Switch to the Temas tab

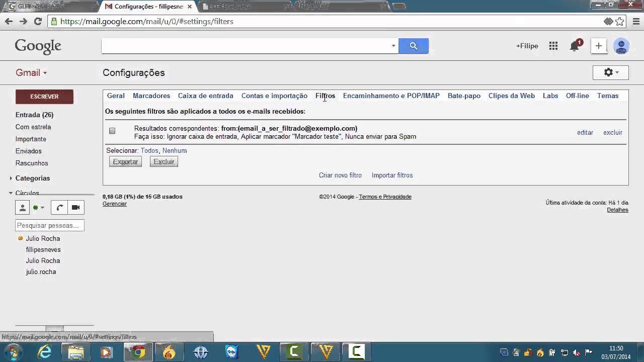pyautogui.click(x=608, y=96)
